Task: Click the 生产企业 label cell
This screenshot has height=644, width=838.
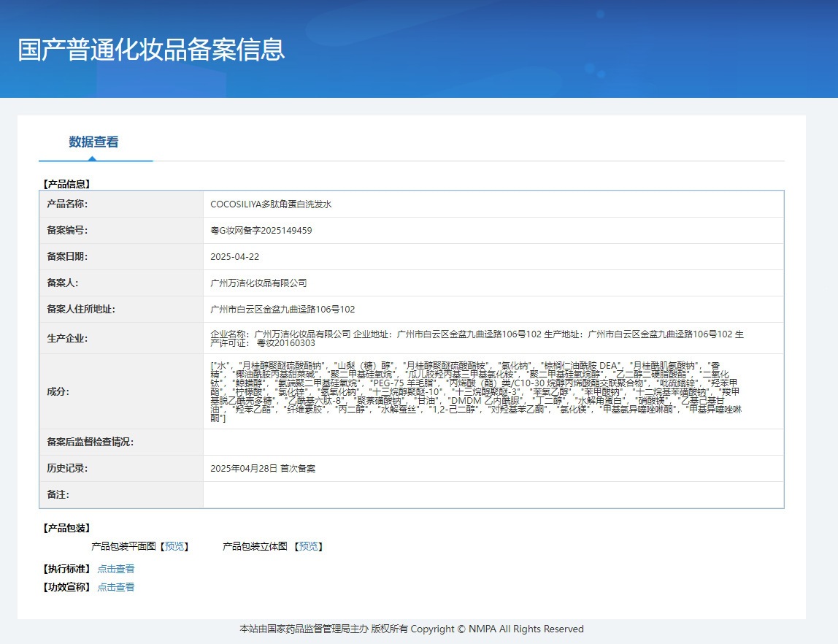Action: 121,338
